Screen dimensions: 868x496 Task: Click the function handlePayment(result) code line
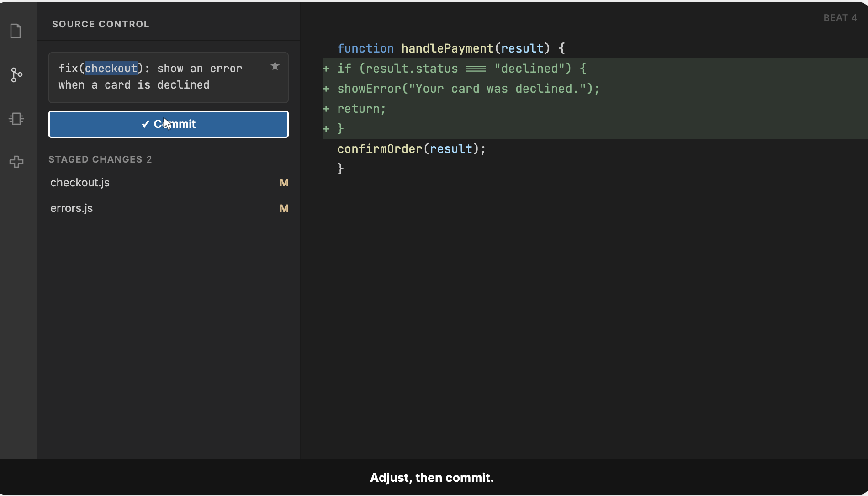click(x=451, y=48)
